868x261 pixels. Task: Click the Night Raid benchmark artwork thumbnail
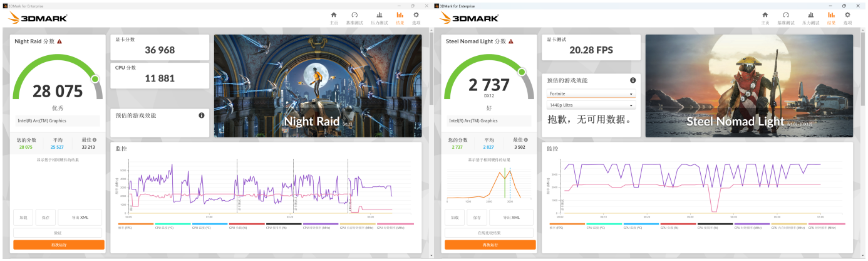318,86
